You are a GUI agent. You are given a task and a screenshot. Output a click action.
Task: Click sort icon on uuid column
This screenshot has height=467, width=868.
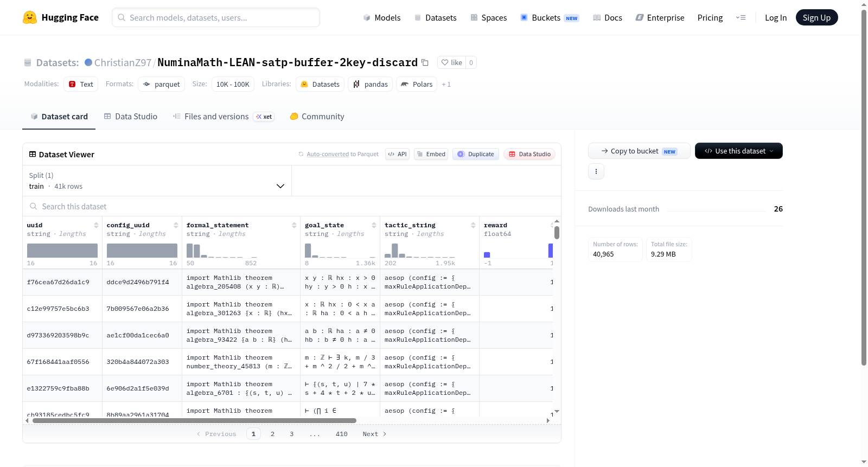tap(96, 225)
